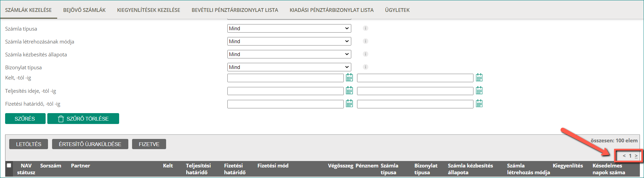The width and height of the screenshot is (644, 178).
Task: Open calendar for Fizetési határidő start date
Action: [349, 103]
